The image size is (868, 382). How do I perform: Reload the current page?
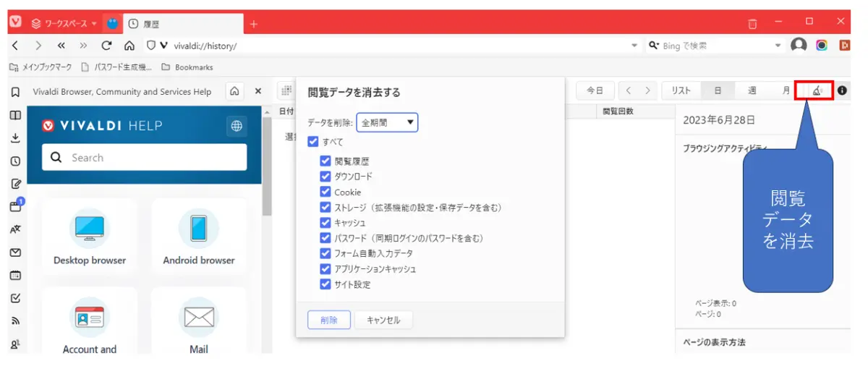coord(106,46)
